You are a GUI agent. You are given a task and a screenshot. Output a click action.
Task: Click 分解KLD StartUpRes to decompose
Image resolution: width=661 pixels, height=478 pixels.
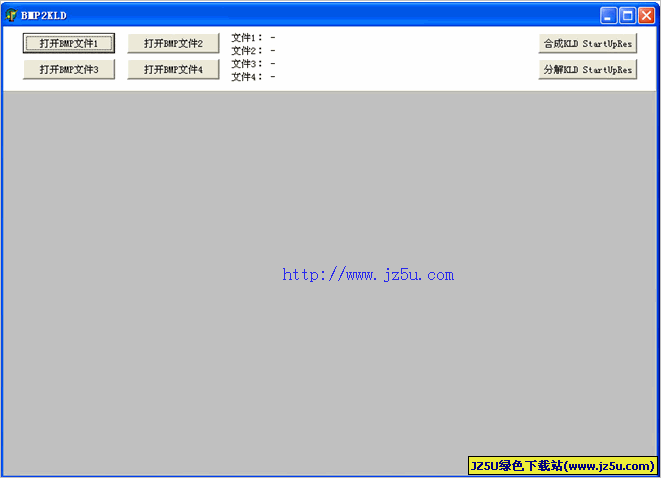pyautogui.click(x=588, y=70)
